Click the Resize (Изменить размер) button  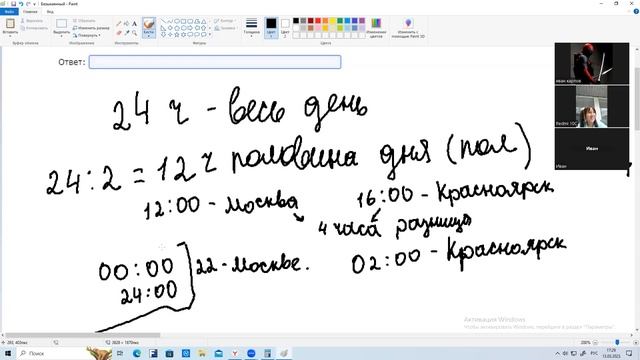pos(91,28)
